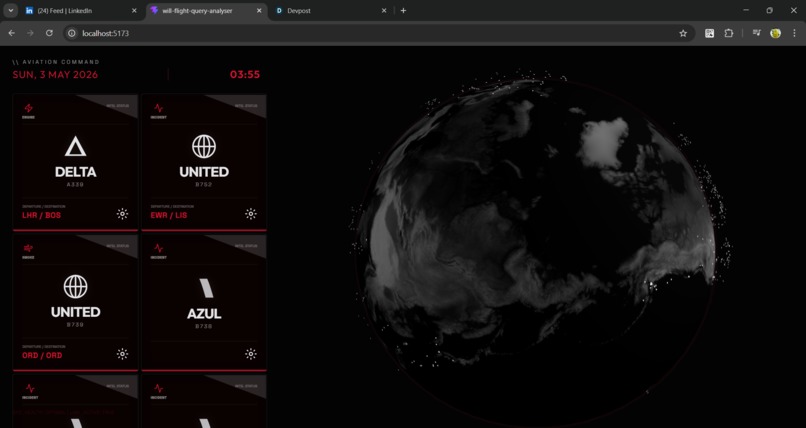Open the sun icon on the EWR / LIS card

[x=251, y=214]
